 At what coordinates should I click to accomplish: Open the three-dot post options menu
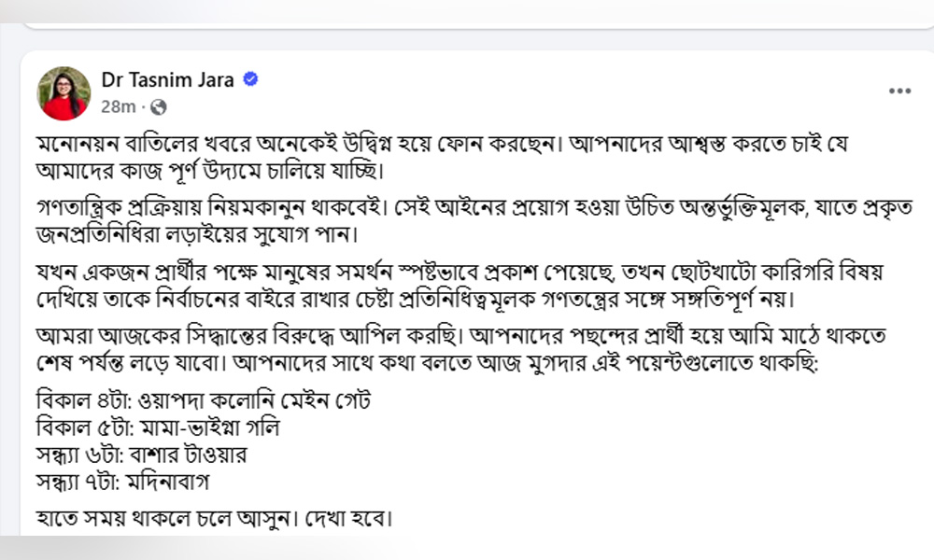[x=899, y=91]
